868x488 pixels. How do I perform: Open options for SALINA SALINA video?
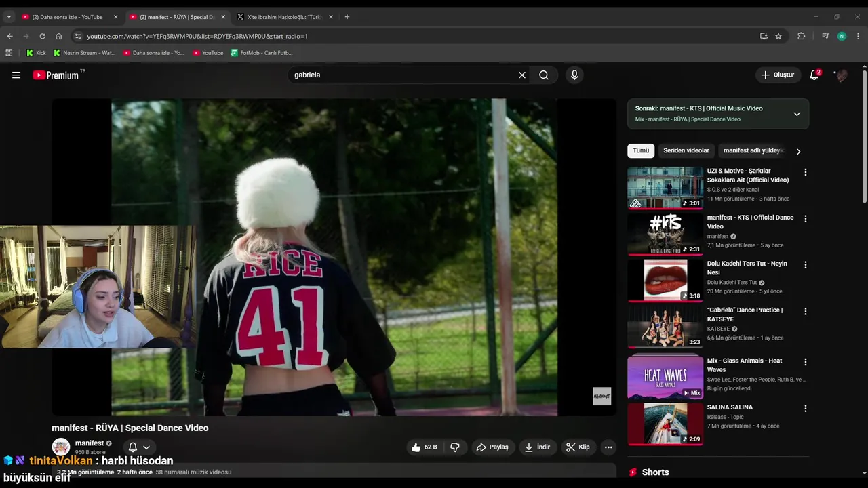806,409
